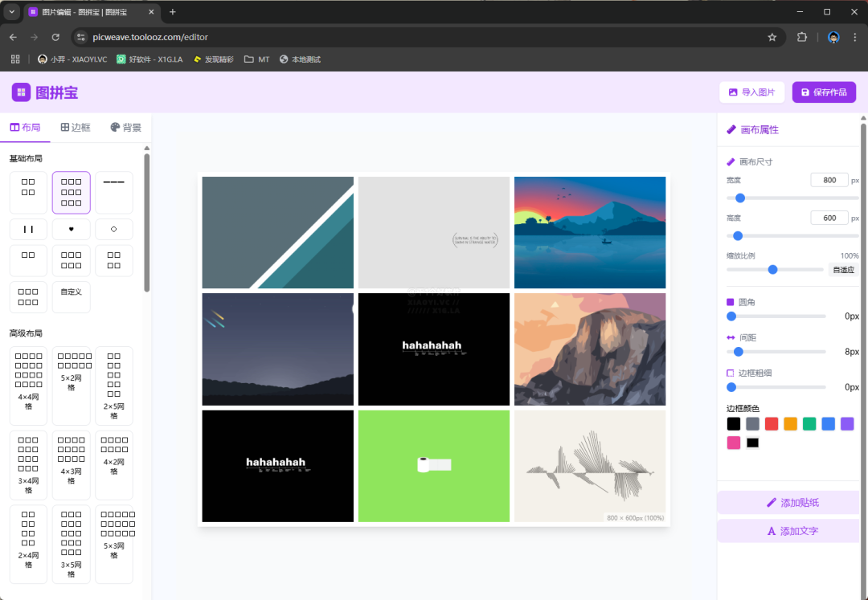Apply the 2×5网格 advanced layout

pyautogui.click(x=114, y=386)
